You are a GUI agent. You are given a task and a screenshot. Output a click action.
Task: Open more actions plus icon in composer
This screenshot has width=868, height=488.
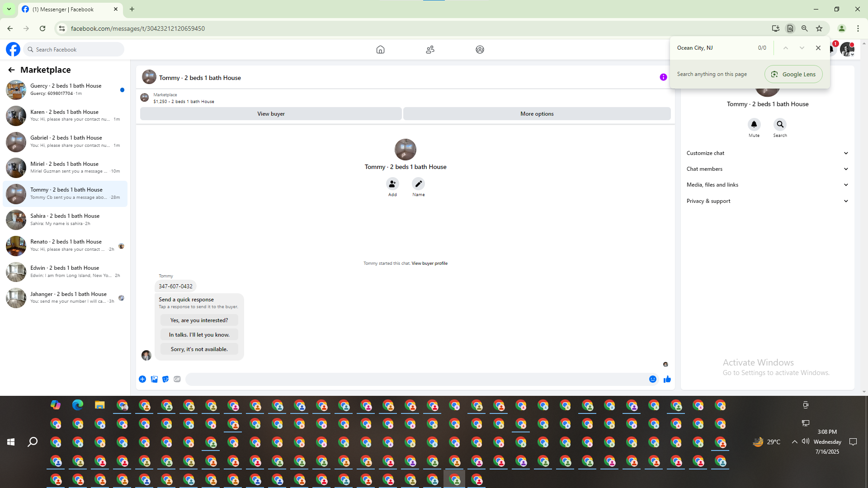coord(142,379)
